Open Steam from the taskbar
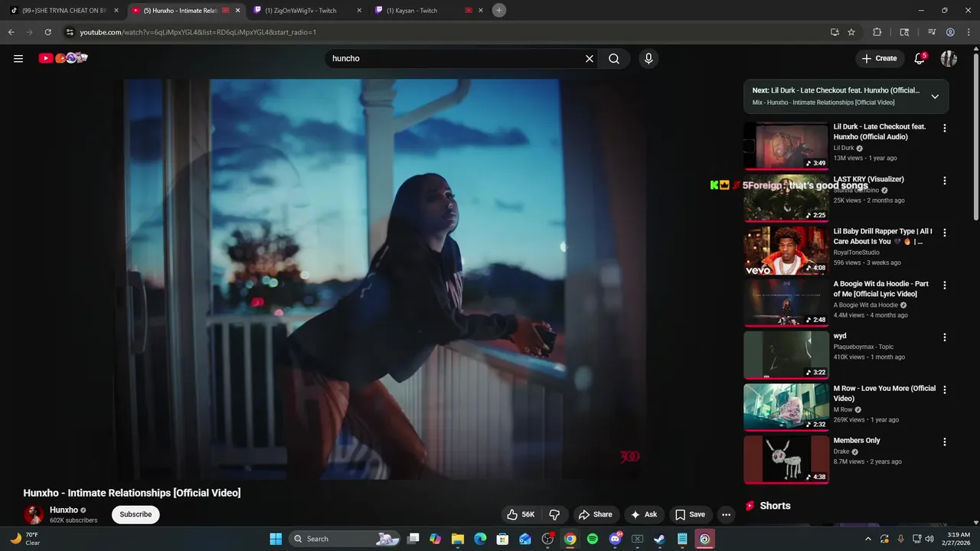The width and height of the screenshot is (980, 551). [x=659, y=539]
